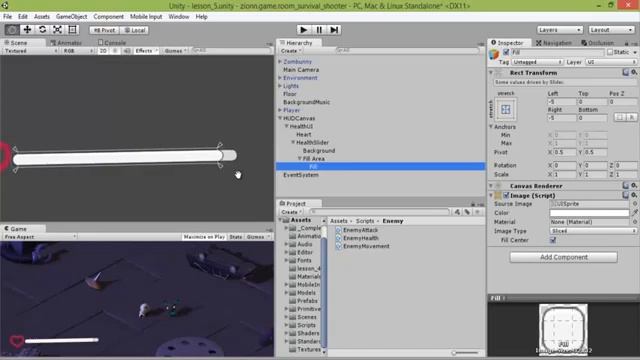The width and height of the screenshot is (640, 360).
Task: Switch to the Occlusion tab
Action: [598, 43]
